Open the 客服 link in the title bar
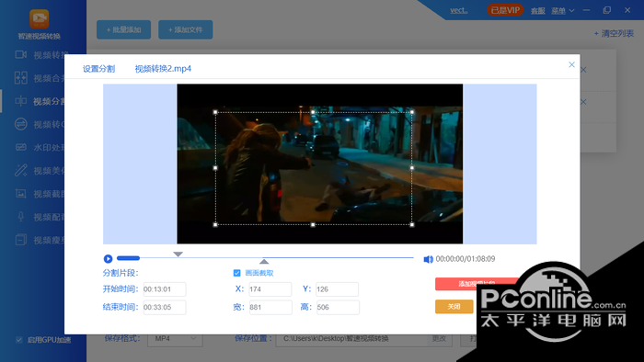This screenshot has height=362, width=644. pyautogui.click(x=537, y=11)
